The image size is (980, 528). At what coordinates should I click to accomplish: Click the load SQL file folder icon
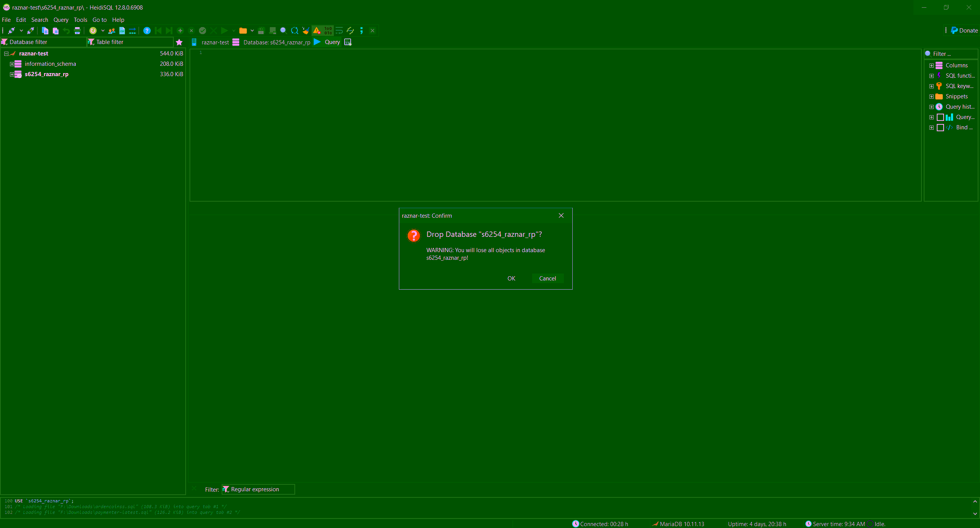point(243,31)
